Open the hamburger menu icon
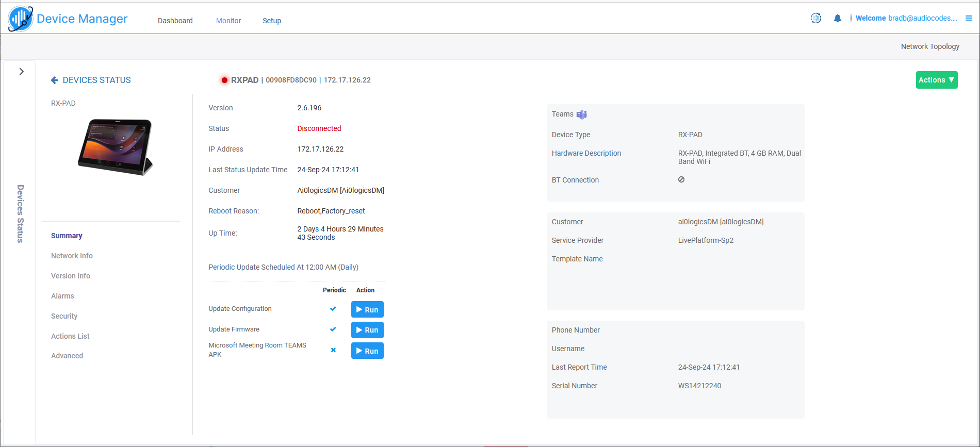This screenshot has height=447, width=980. [969, 18]
